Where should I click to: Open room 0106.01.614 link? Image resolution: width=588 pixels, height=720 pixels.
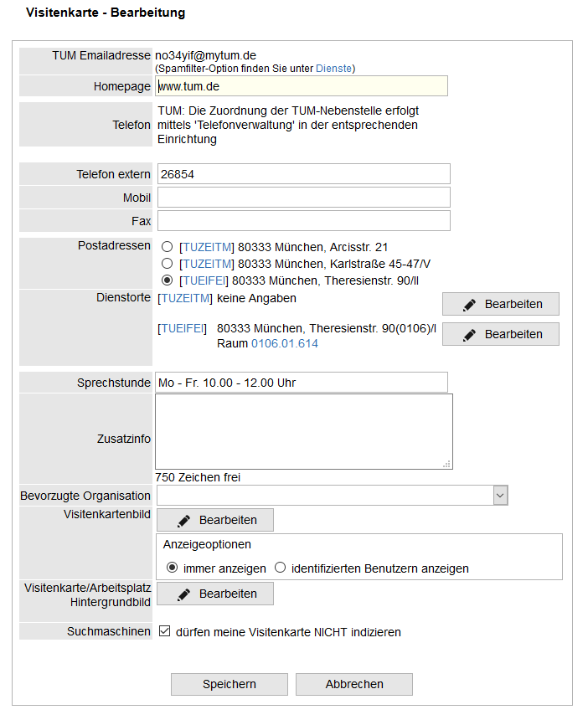pos(284,343)
